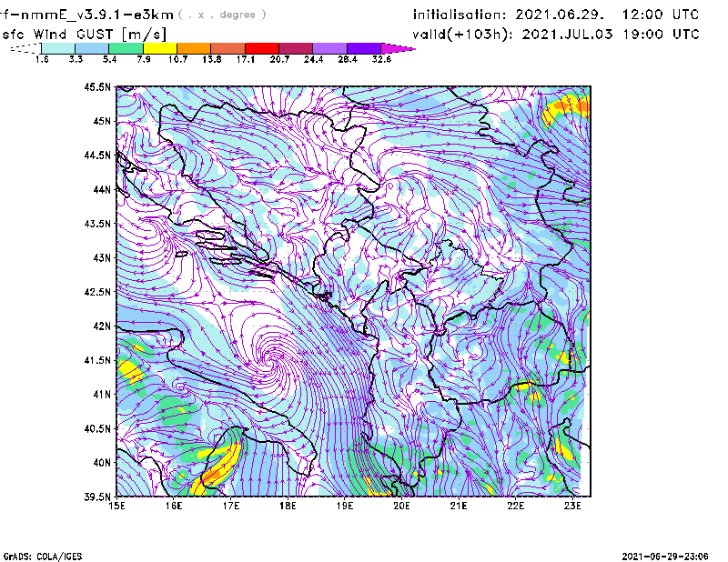
Task: Click the coral 13.8–17.1 legend swatch
Action: [x=228, y=48]
